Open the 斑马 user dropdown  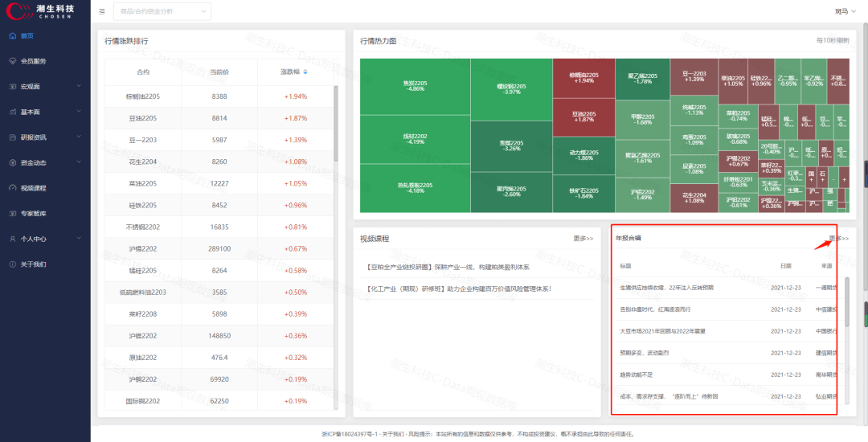click(845, 11)
